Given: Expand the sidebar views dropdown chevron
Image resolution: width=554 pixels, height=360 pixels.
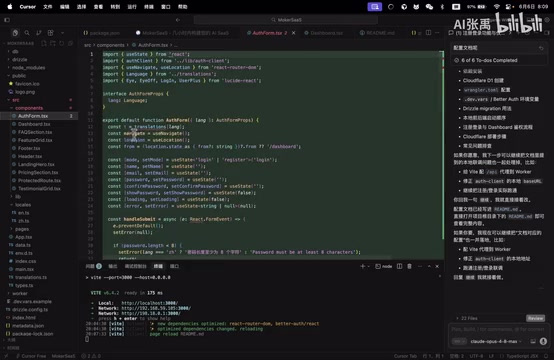Looking at the screenshot, I should tap(63, 33).
